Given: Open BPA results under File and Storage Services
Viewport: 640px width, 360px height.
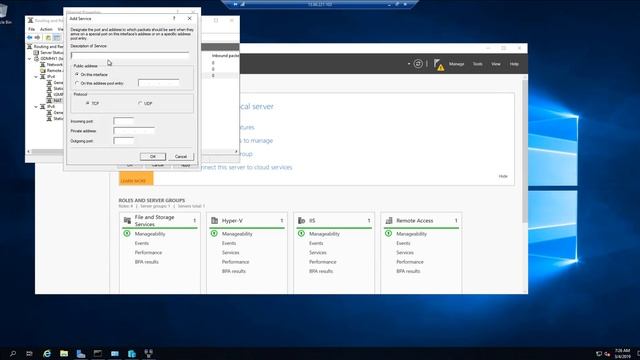Looking at the screenshot, I should pyautogui.click(x=147, y=262).
